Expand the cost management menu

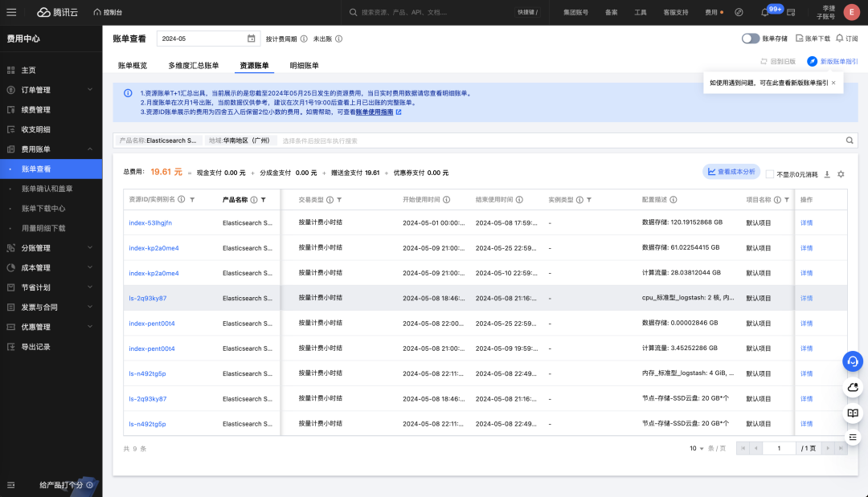(51, 267)
